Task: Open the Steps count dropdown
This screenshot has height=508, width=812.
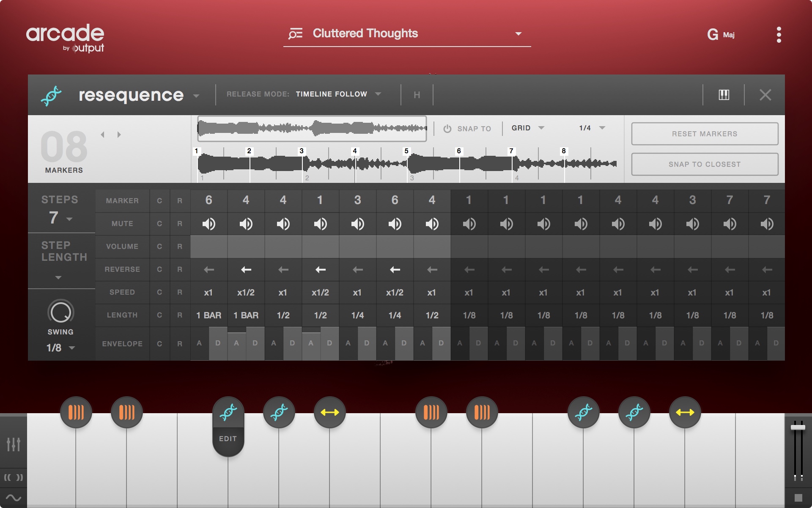Action: coord(69,219)
